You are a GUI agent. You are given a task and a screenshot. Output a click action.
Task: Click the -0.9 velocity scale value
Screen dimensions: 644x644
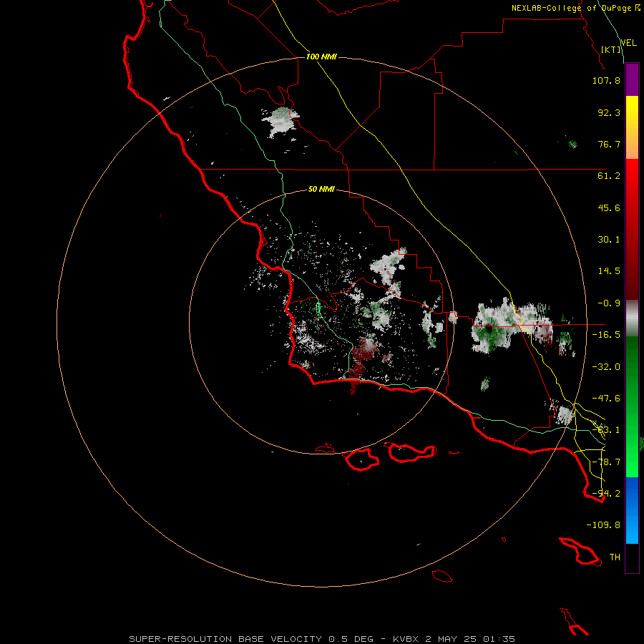coord(609,303)
